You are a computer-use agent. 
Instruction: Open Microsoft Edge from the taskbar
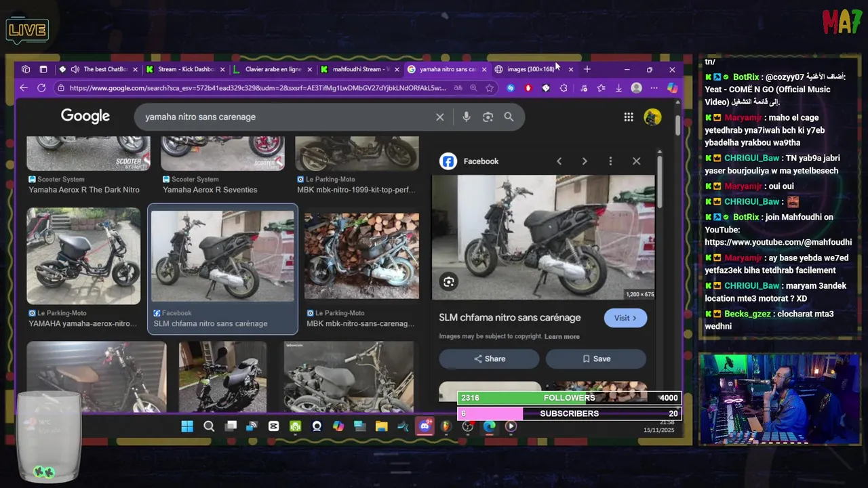(489, 426)
